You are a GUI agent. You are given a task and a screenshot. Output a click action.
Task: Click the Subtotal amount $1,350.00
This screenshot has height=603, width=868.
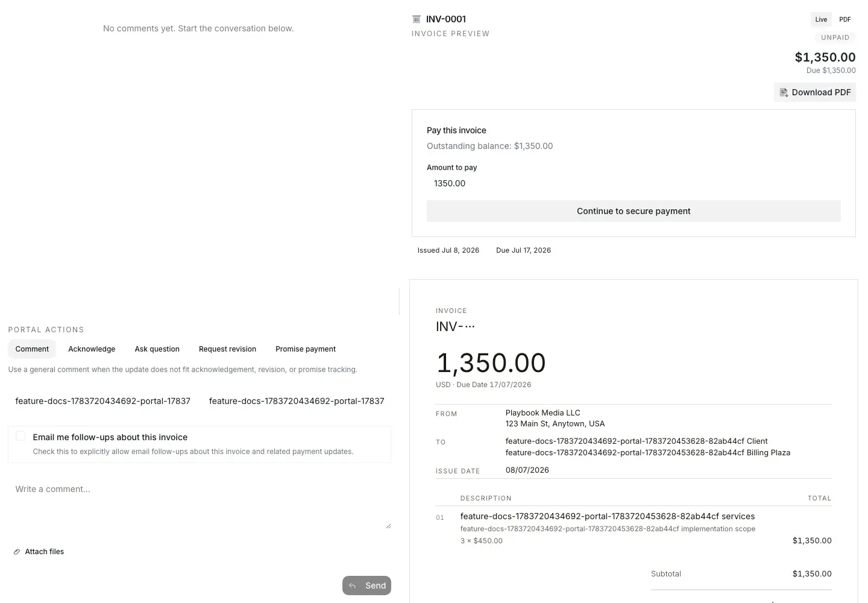click(x=812, y=574)
